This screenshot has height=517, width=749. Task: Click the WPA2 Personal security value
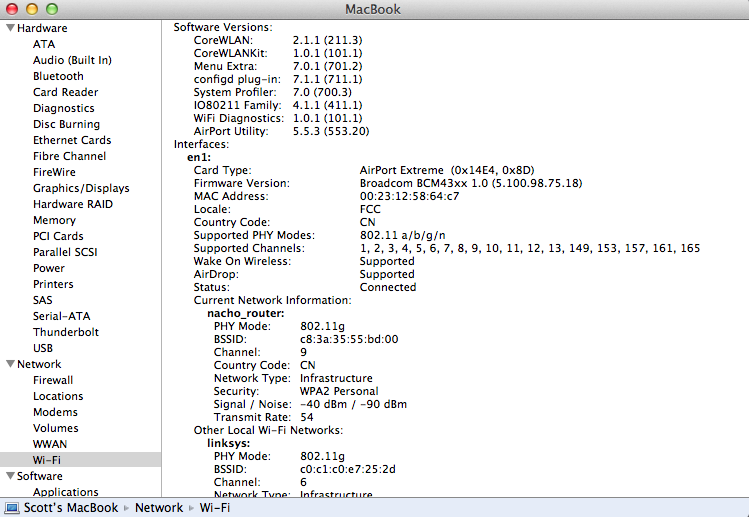[339, 391]
